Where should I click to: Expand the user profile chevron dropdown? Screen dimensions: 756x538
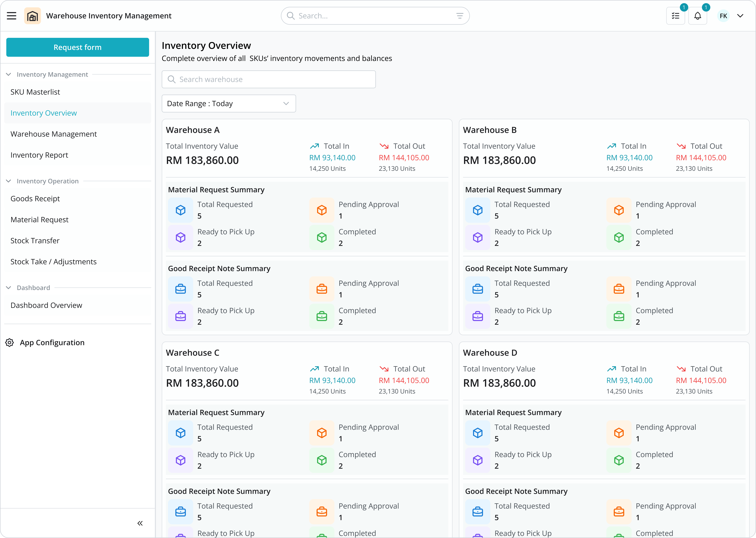tap(740, 16)
